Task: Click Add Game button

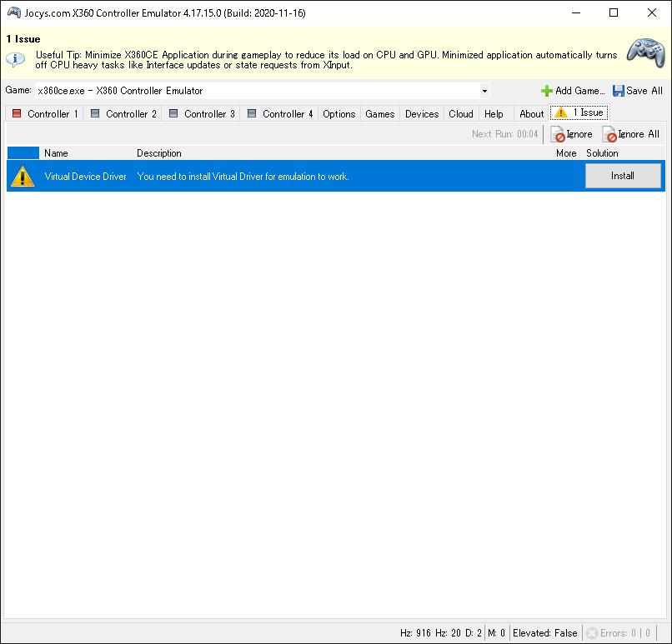Action: [573, 91]
